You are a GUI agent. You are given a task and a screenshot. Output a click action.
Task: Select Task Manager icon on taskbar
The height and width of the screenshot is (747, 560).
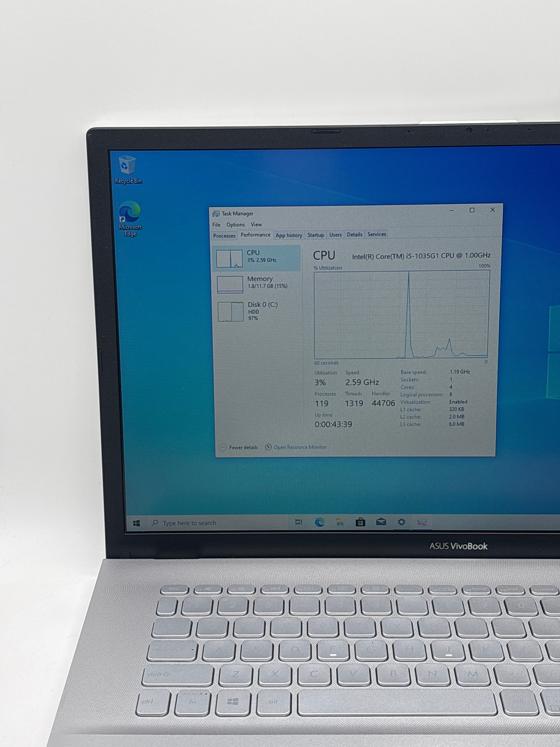[x=422, y=522]
